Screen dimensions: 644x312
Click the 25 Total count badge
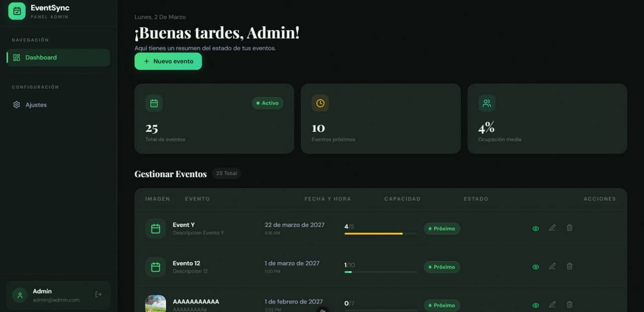pos(226,173)
